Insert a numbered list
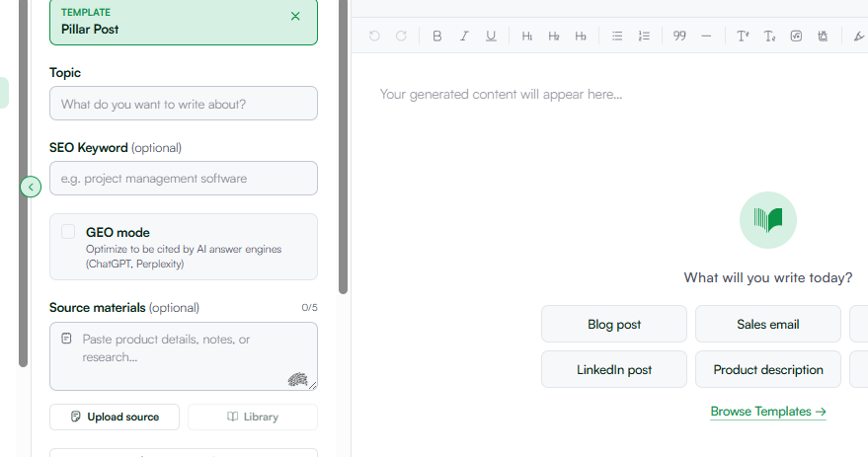This screenshot has height=457, width=868. pos(644,36)
